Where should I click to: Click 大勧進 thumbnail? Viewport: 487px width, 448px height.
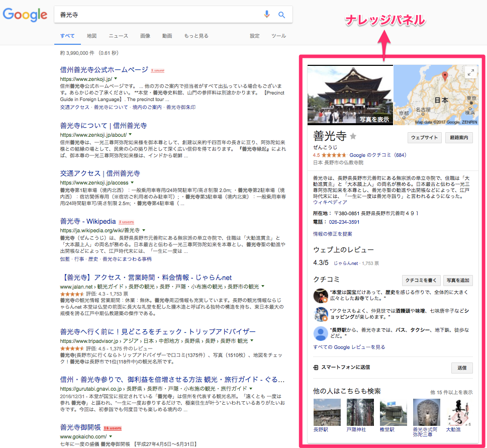(x=460, y=412)
